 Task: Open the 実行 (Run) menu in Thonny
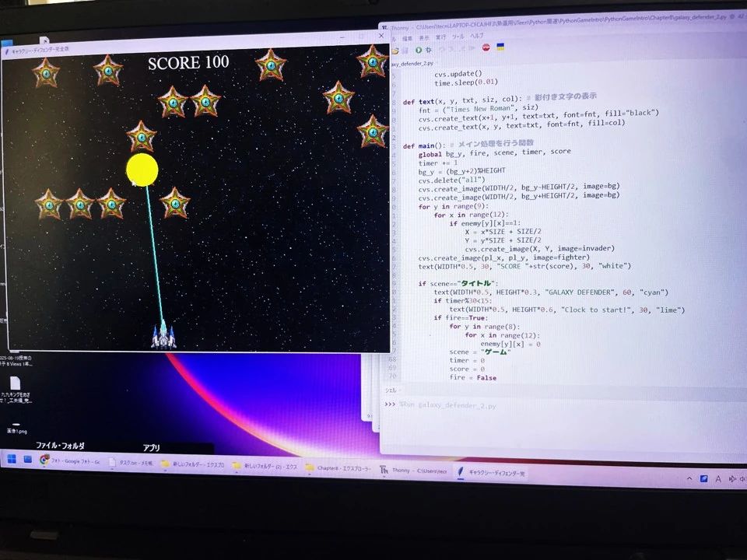(440, 37)
